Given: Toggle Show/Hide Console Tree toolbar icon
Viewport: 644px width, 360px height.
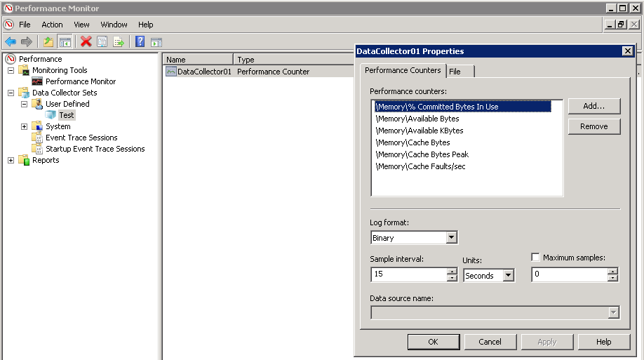Looking at the screenshot, I should (65, 42).
